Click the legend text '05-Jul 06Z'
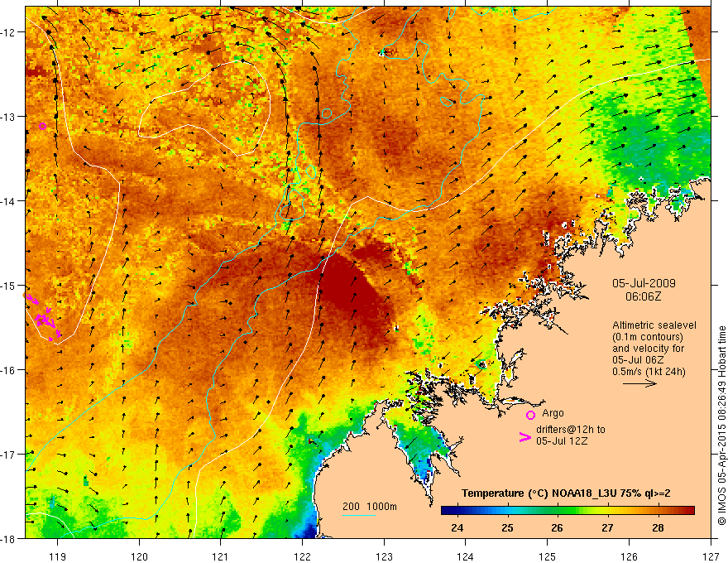 [638, 360]
